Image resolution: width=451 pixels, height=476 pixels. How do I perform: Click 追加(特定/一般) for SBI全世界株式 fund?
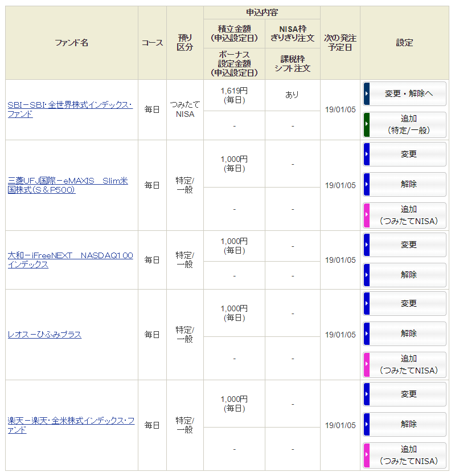click(x=405, y=124)
